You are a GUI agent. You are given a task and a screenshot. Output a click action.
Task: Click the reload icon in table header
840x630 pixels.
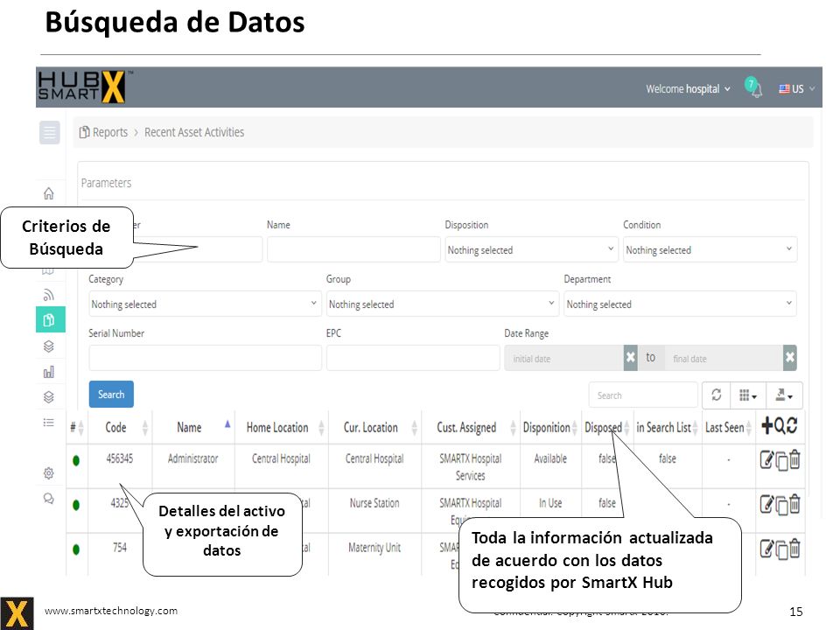pos(793,426)
